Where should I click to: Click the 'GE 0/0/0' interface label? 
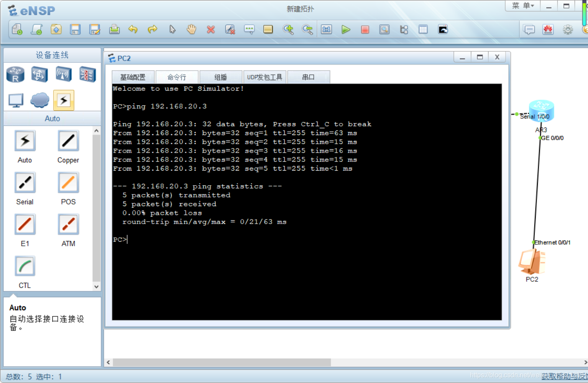[x=552, y=138]
